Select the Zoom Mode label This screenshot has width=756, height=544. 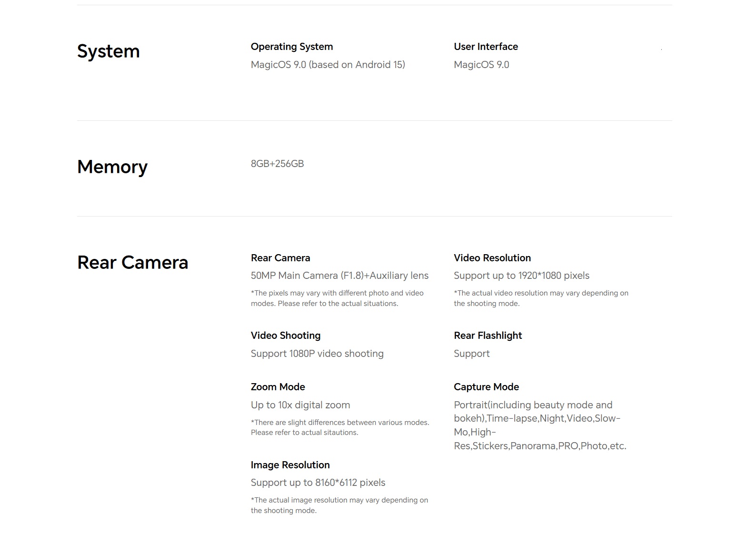tap(278, 387)
